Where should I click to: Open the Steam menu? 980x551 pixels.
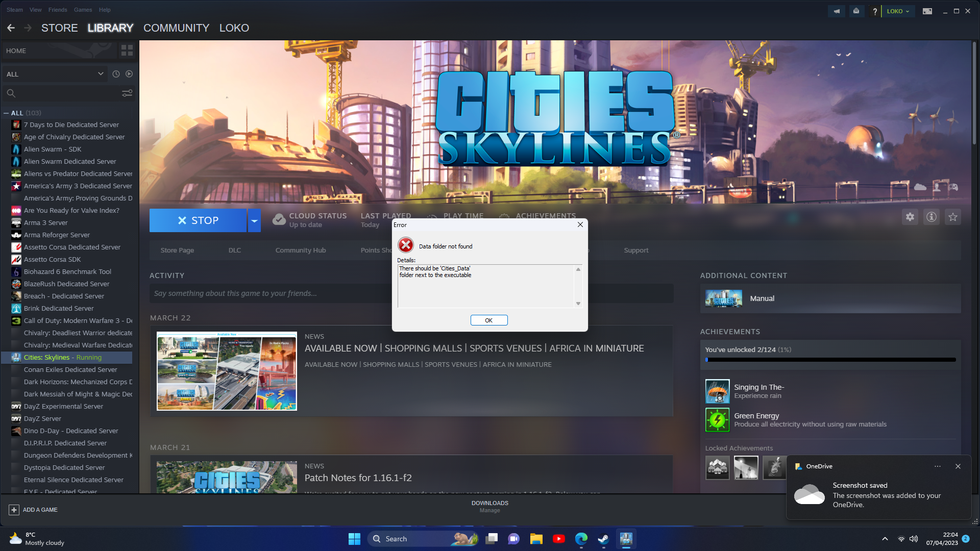click(x=14, y=10)
